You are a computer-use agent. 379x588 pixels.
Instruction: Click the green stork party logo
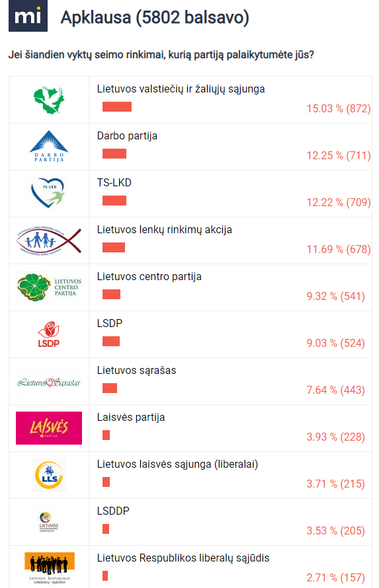[x=49, y=100]
